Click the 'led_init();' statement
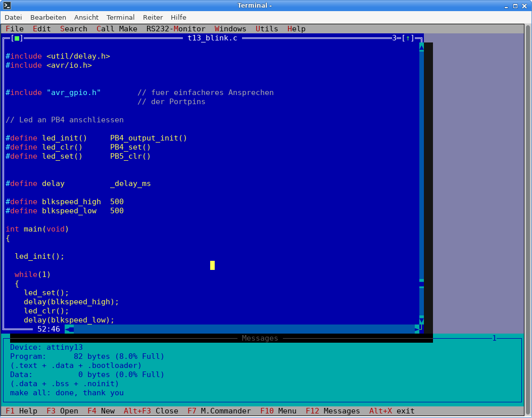Screen dimensions: 532x418 click(x=39, y=256)
